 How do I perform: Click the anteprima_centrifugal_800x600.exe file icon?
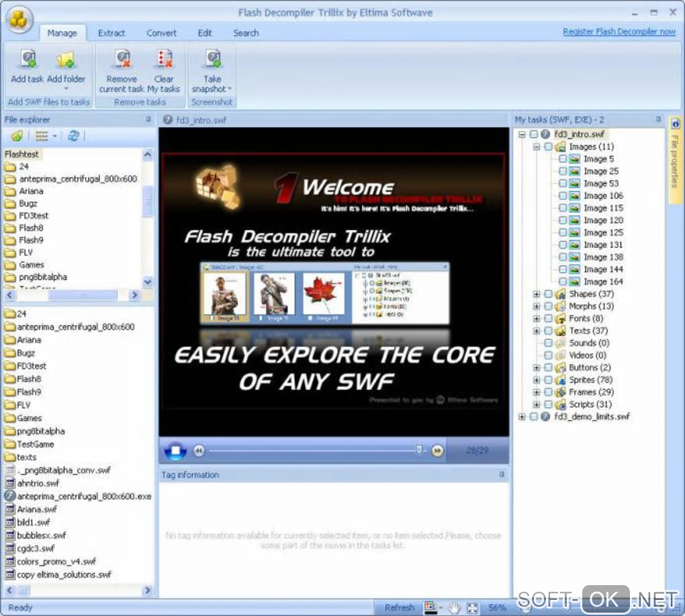pyautogui.click(x=9, y=496)
